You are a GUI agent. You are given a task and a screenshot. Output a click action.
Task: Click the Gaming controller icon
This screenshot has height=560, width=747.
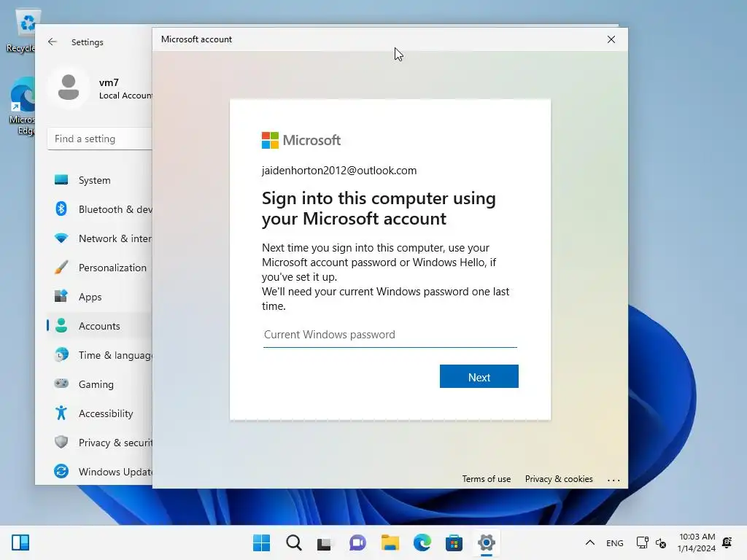tap(61, 384)
